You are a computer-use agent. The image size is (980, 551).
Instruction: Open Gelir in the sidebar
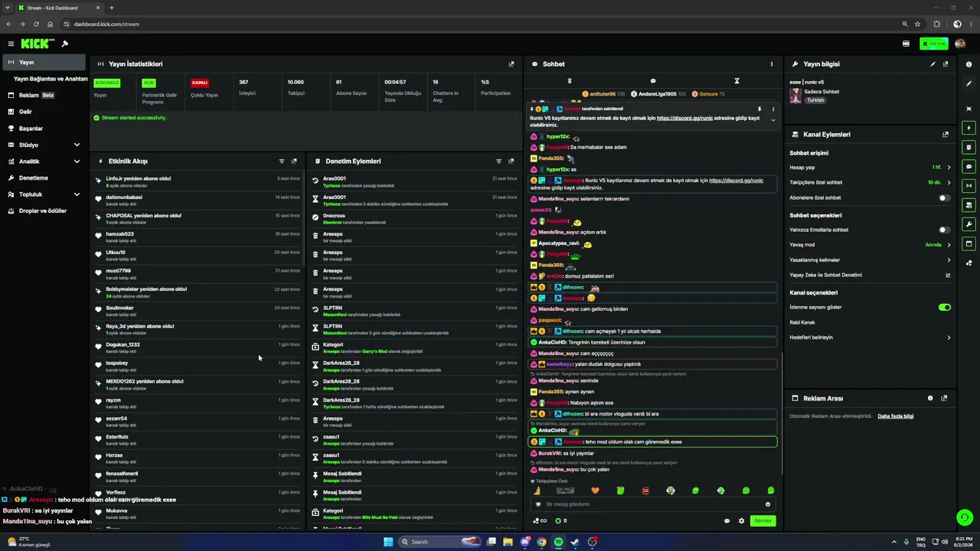pyautogui.click(x=44, y=112)
